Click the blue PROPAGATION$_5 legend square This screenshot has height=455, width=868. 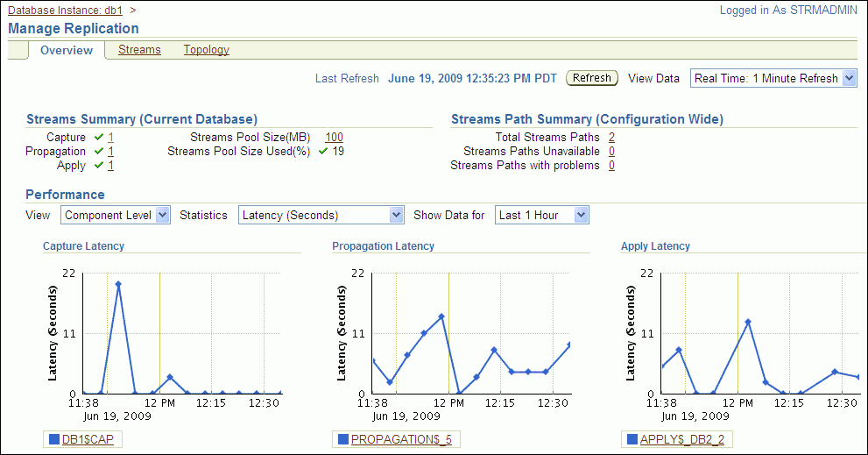342,439
